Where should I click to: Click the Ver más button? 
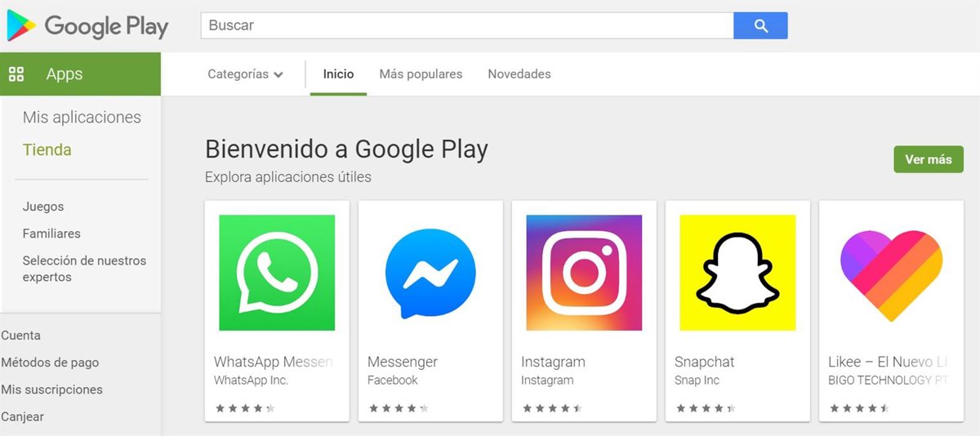point(929,159)
